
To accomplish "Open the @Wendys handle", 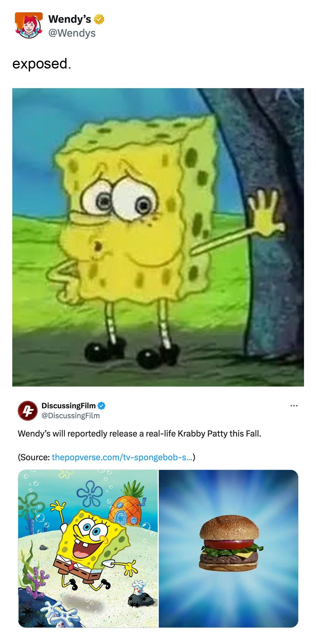I will pyautogui.click(x=72, y=33).
